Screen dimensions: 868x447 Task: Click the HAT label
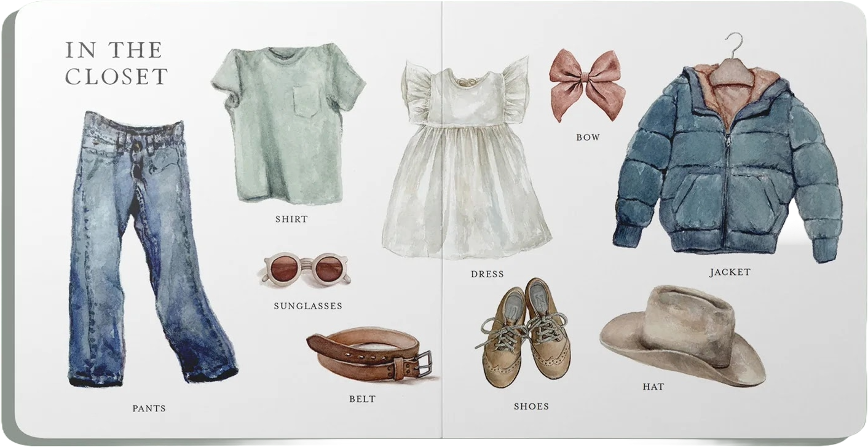coord(653,387)
